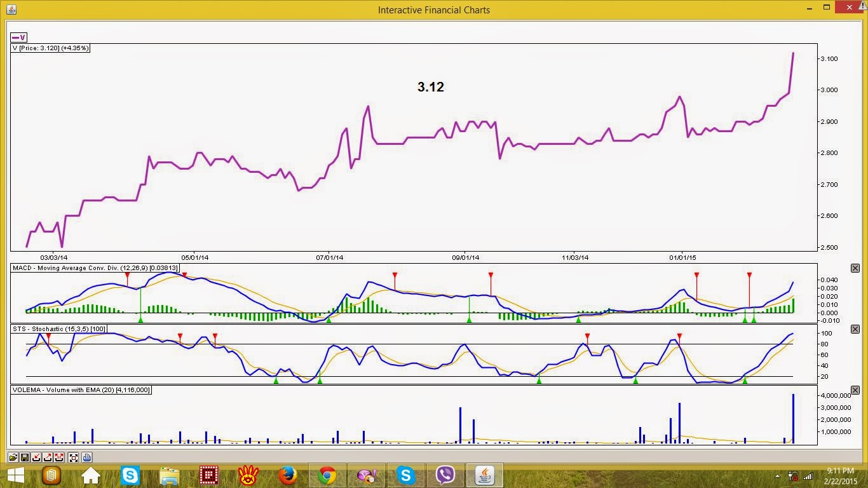Click the red up-right arrow toolbar icon

[48, 457]
